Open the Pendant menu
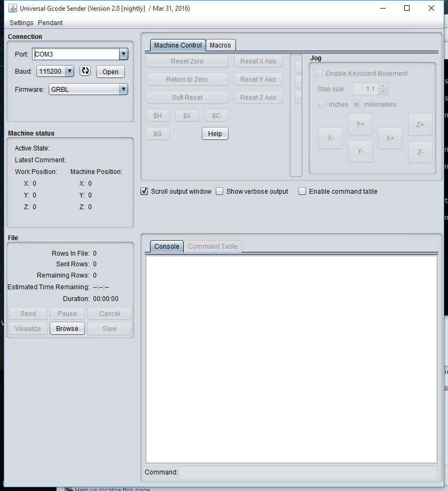This screenshot has height=491, width=448. (50, 22)
